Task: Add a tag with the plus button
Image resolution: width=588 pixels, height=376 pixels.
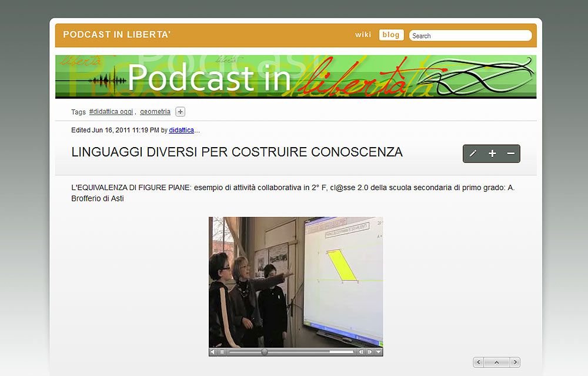Action: click(181, 112)
